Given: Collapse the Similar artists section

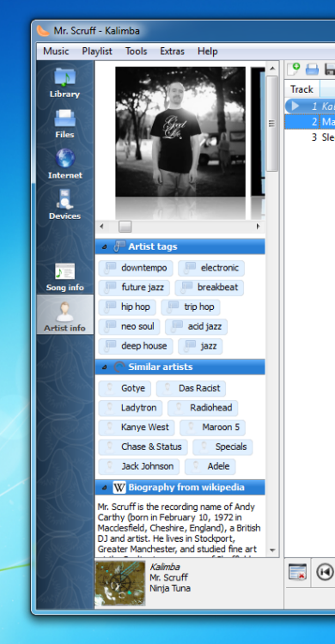Looking at the screenshot, I should (104, 367).
